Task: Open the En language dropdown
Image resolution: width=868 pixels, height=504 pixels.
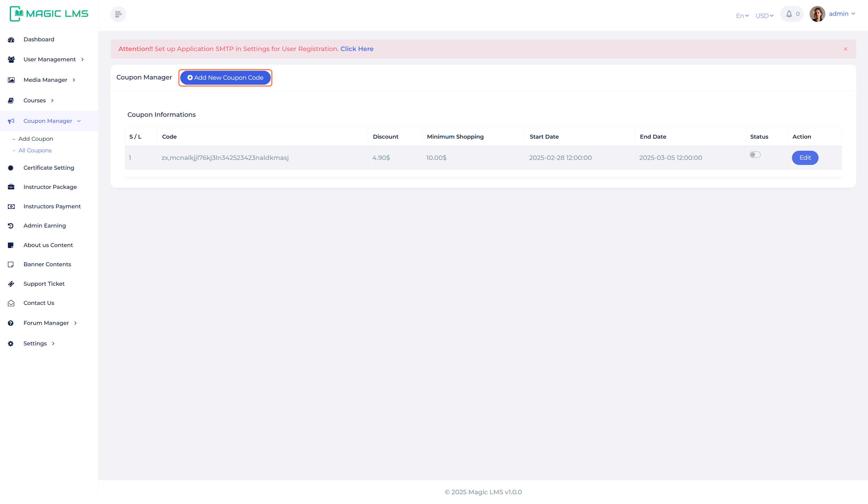Action: pyautogui.click(x=742, y=16)
